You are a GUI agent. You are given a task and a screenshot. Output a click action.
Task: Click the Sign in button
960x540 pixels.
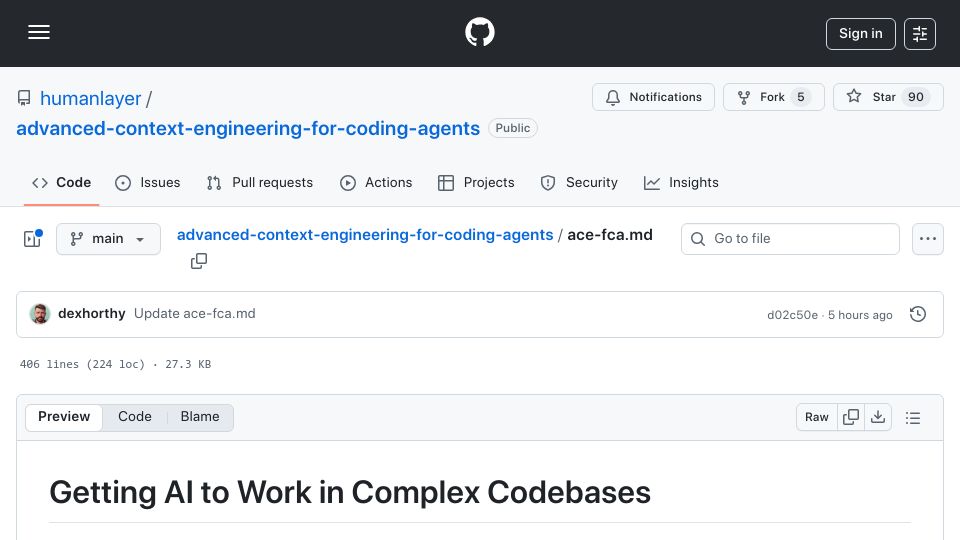tap(860, 34)
